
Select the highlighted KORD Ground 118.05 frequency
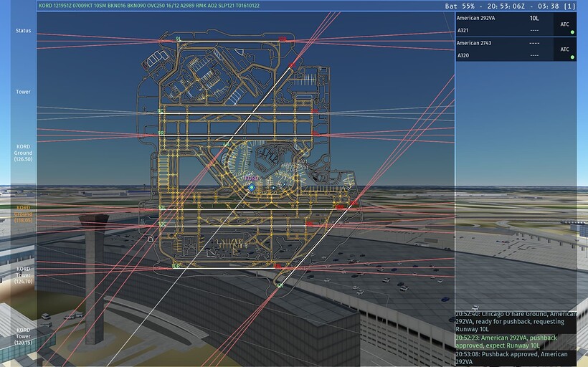(23, 214)
